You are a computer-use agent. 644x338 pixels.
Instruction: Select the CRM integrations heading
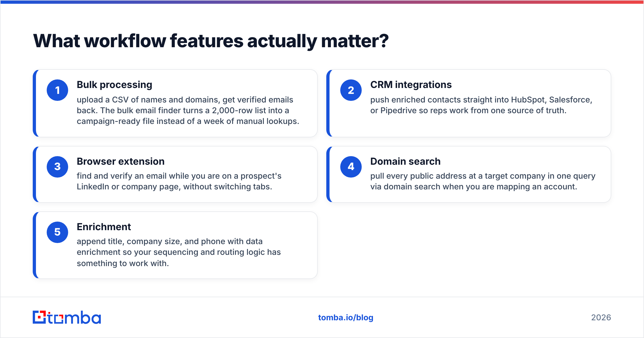point(411,85)
